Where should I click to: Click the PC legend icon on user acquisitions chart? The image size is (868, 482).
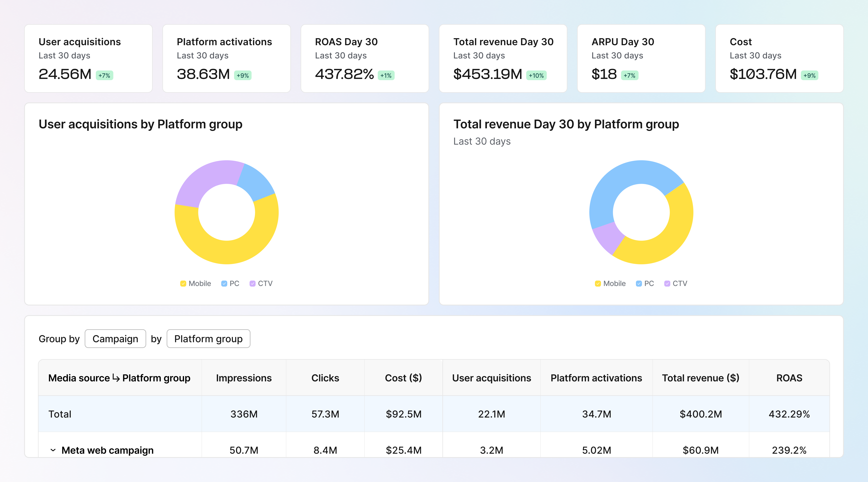[x=224, y=283]
